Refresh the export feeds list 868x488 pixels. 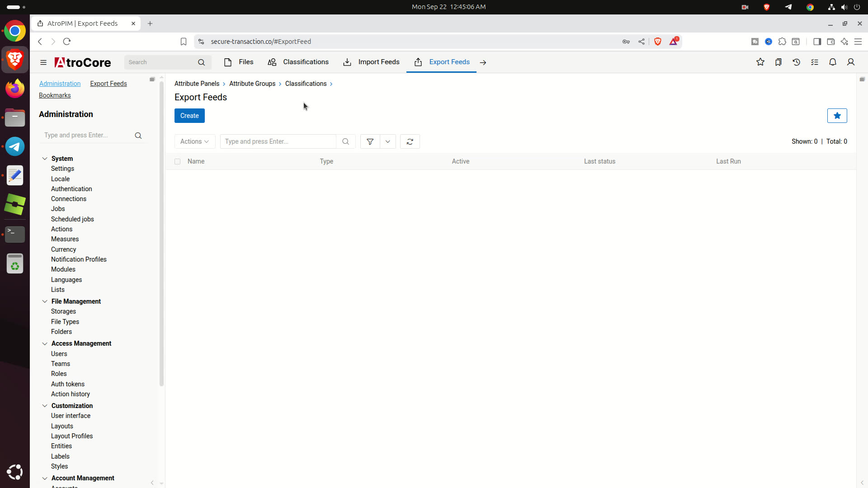pos(410,141)
